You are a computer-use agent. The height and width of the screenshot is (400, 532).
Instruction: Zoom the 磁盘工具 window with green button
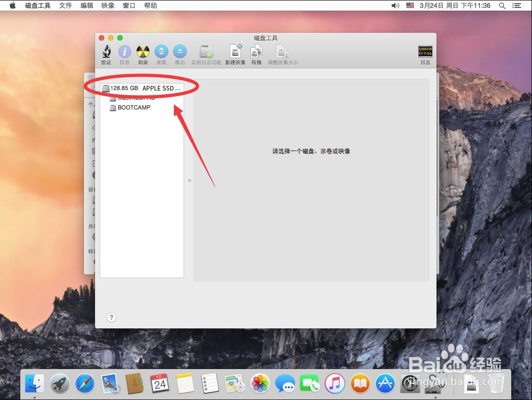pos(120,38)
